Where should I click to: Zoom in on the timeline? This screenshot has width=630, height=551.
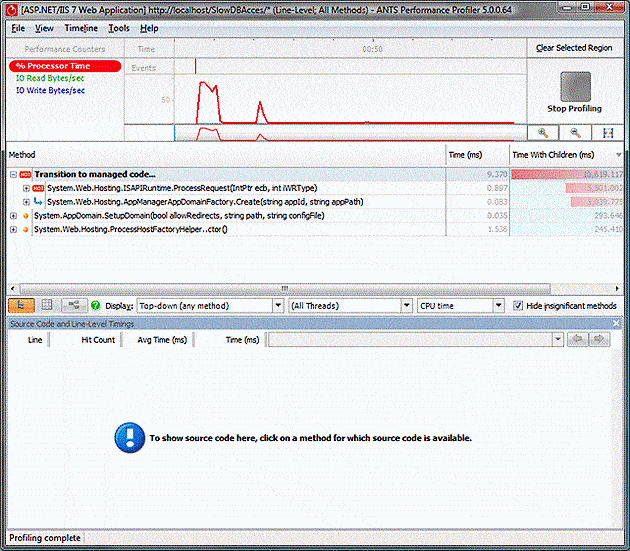click(543, 133)
